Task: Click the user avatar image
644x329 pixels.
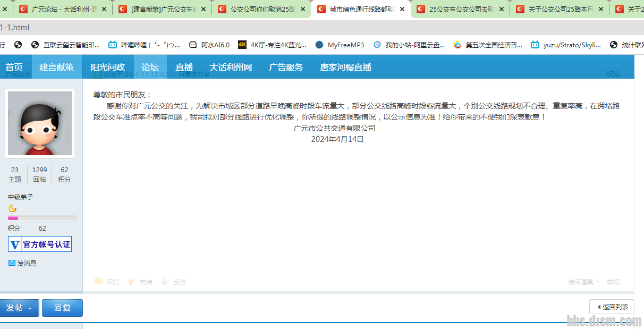Action: pyautogui.click(x=40, y=123)
